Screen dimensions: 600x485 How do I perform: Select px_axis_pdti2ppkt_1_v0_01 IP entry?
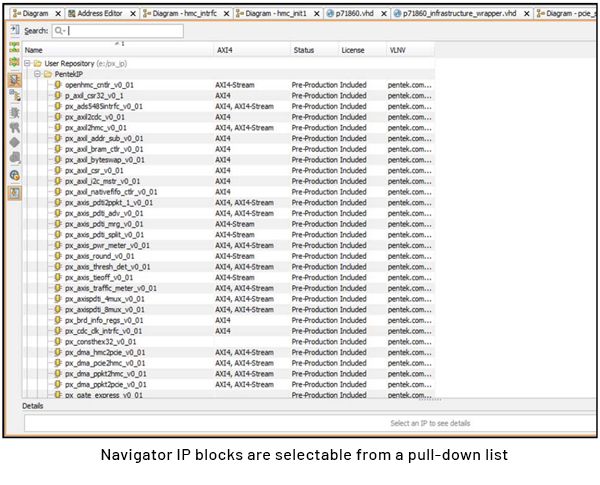pyautogui.click(x=109, y=202)
